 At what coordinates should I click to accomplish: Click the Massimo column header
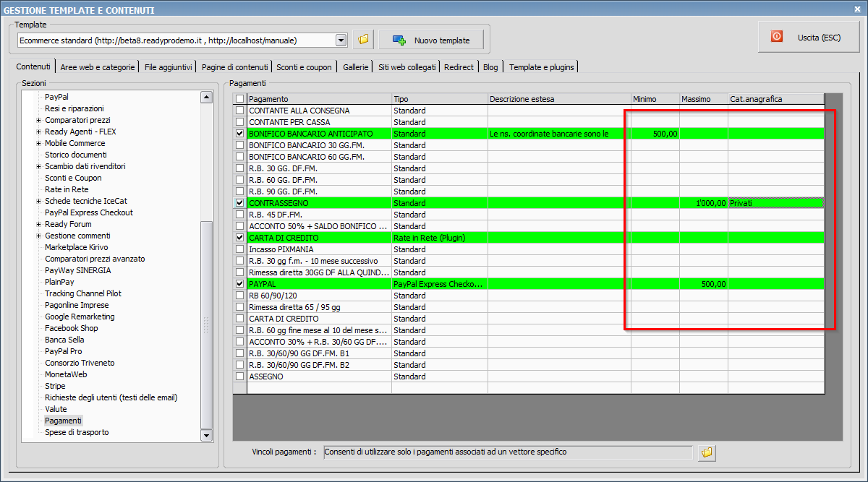click(704, 99)
